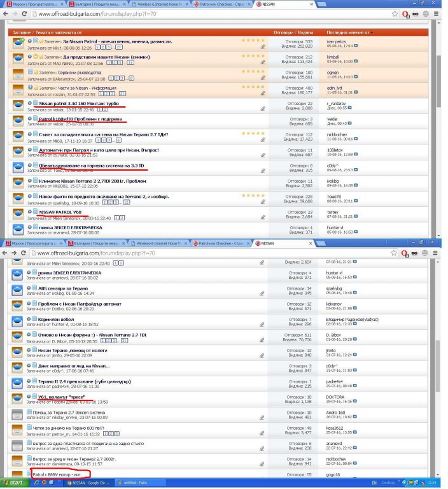Open the Chrome menu in the bottom browser

click(435, 253)
